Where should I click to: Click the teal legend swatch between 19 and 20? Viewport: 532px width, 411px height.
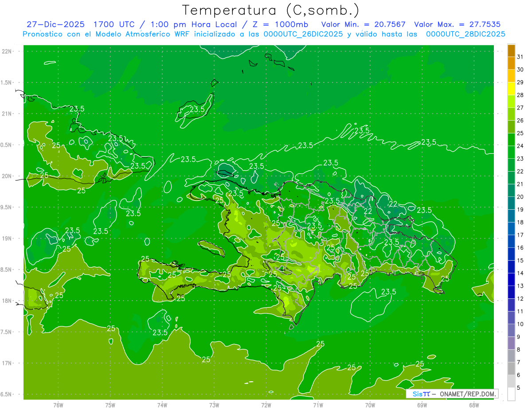pos(511,203)
